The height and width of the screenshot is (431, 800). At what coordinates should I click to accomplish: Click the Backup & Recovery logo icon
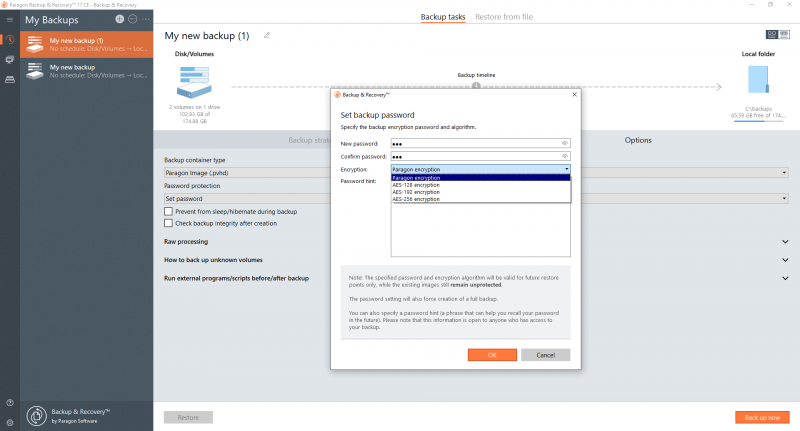click(37, 416)
